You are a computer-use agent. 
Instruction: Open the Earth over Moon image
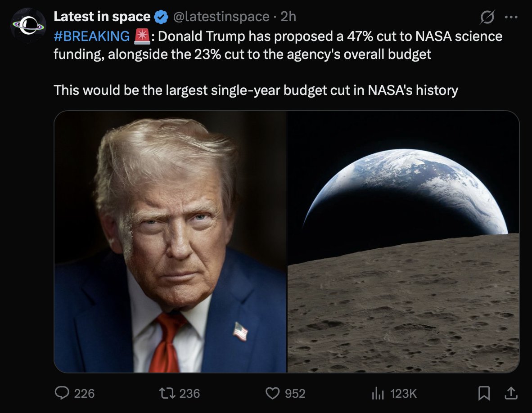(x=403, y=242)
